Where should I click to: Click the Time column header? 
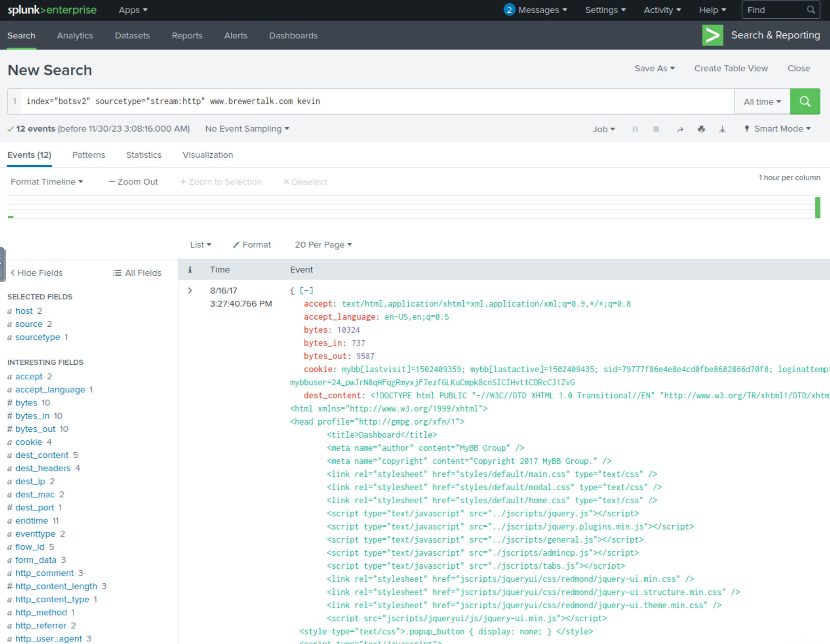point(220,270)
